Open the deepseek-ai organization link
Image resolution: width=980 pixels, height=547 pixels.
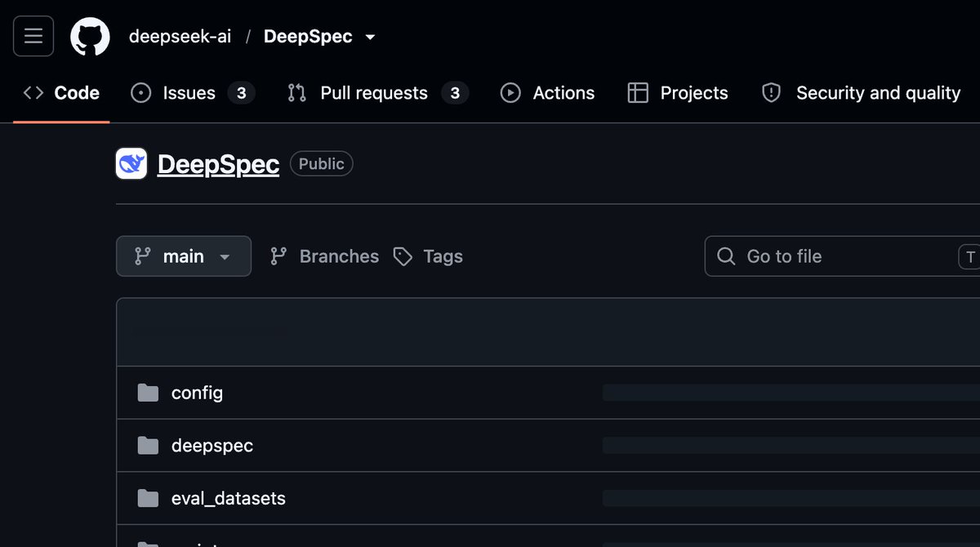(180, 38)
